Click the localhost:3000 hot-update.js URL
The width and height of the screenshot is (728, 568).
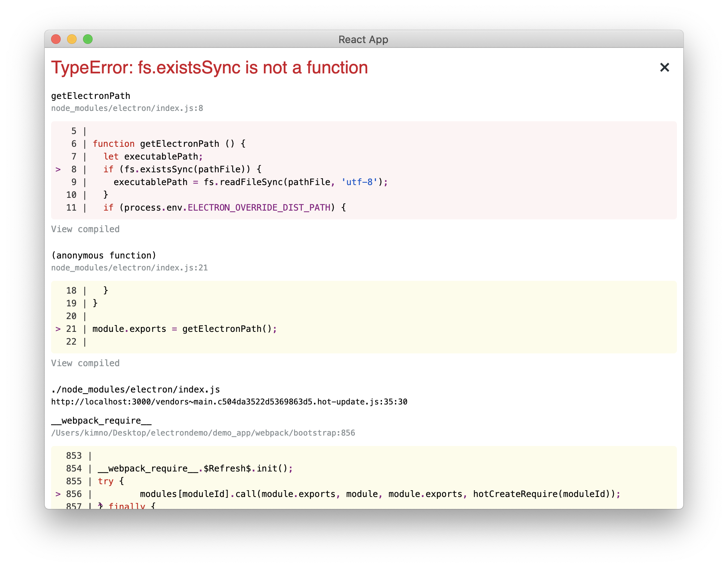click(x=229, y=402)
